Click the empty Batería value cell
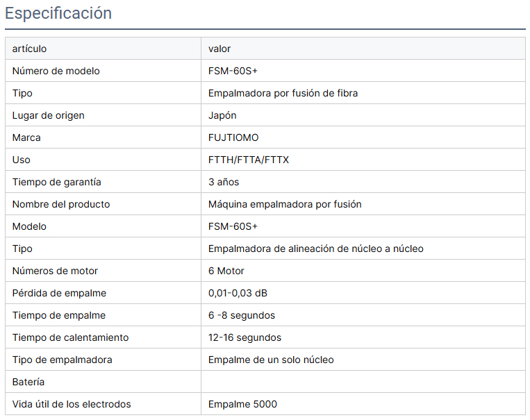The height and width of the screenshot is (420, 530). coord(363,382)
